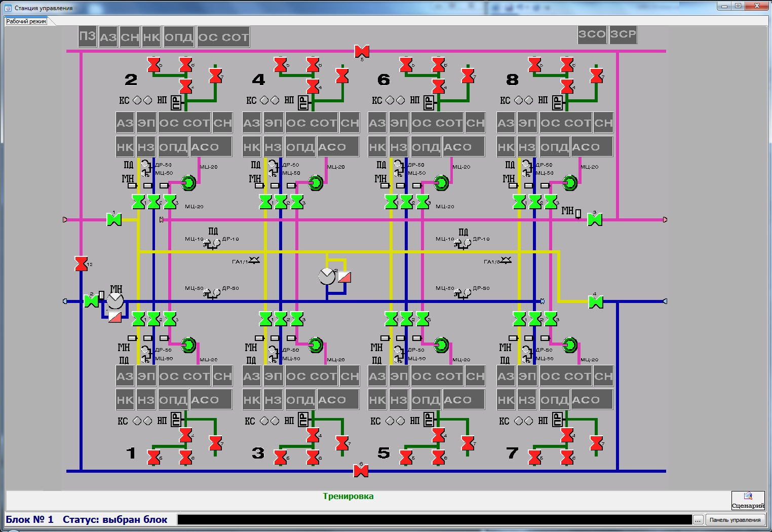Select green valve 1 on left magenta line
This screenshot has width=772, height=532.
[114, 219]
